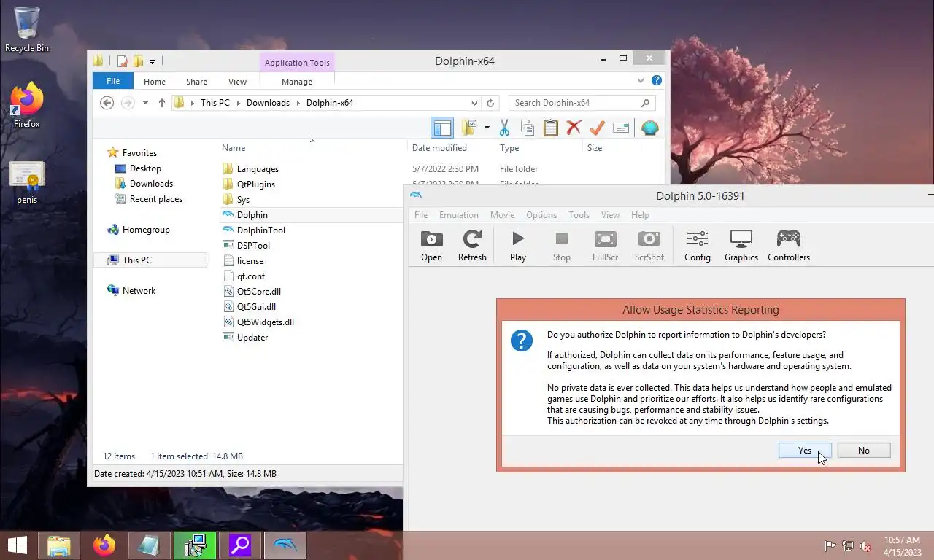Click the Explorer help question mark icon

(656, 81)
